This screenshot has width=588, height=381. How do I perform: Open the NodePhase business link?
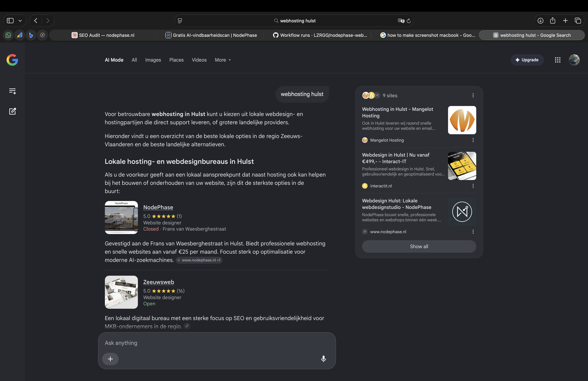158,207
